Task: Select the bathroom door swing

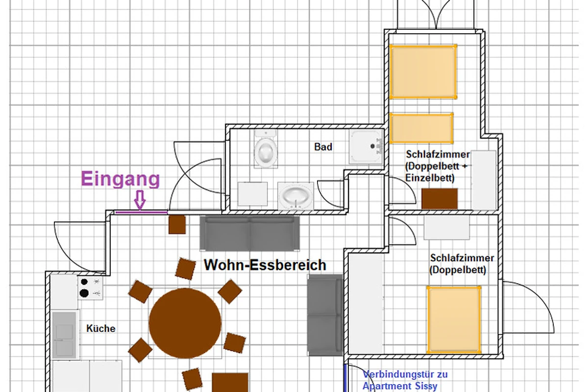Action: 332,195
